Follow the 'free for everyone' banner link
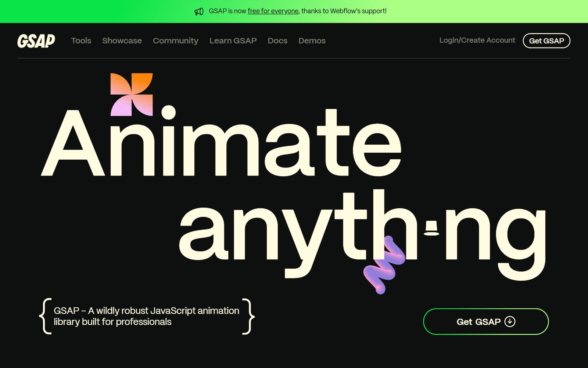Screen dimensions: 588x368 (x=273, y=11)
